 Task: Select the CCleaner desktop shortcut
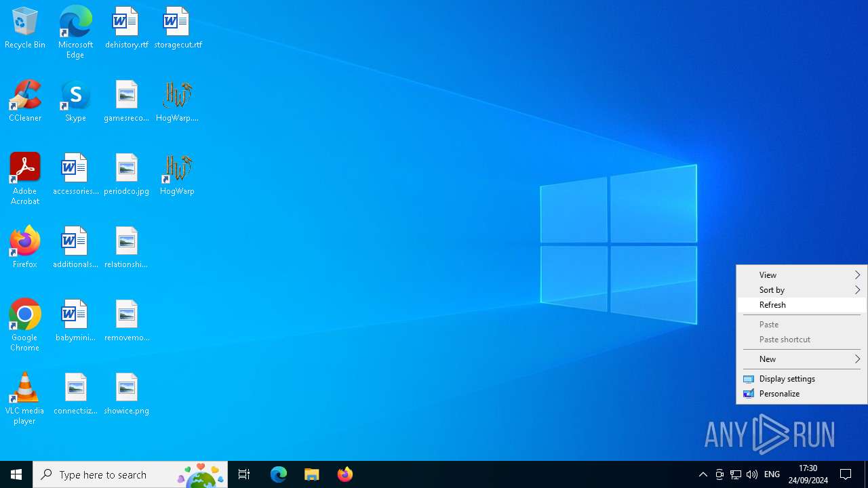[25, 102]
